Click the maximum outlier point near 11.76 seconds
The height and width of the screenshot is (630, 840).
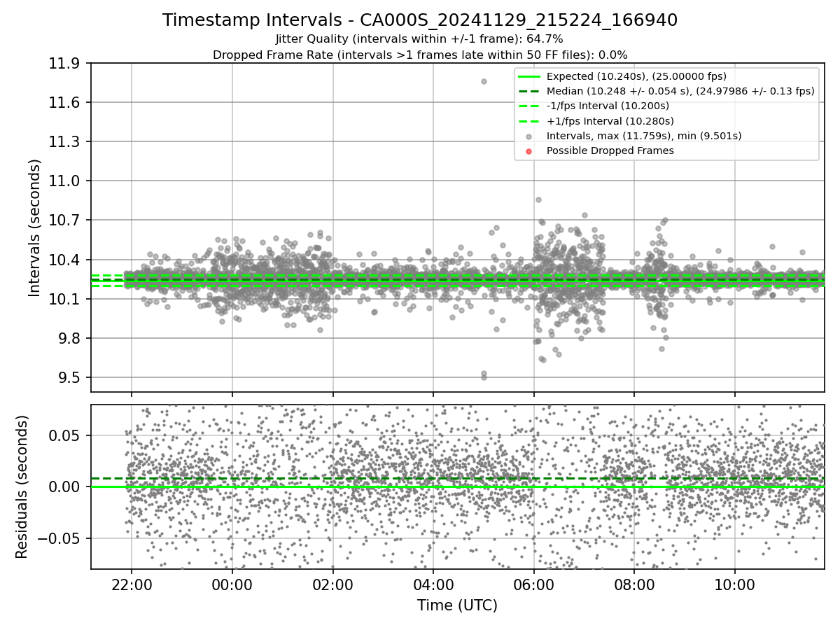[484, 81]
